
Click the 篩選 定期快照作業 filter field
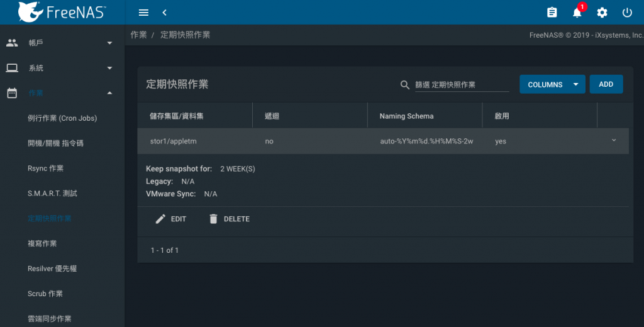coord(462,85)
